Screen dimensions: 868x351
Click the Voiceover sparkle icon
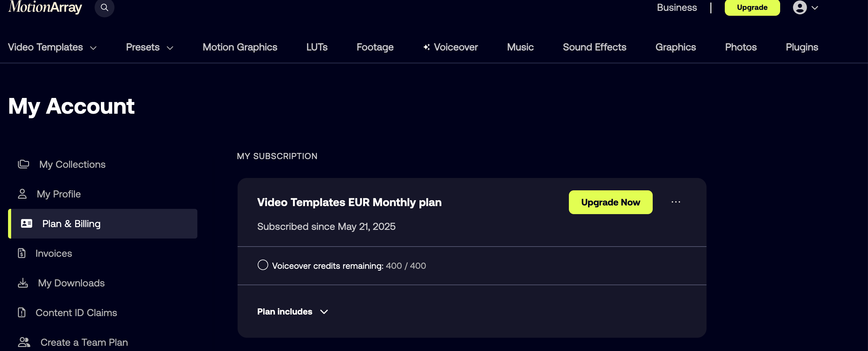pos(426,47)
